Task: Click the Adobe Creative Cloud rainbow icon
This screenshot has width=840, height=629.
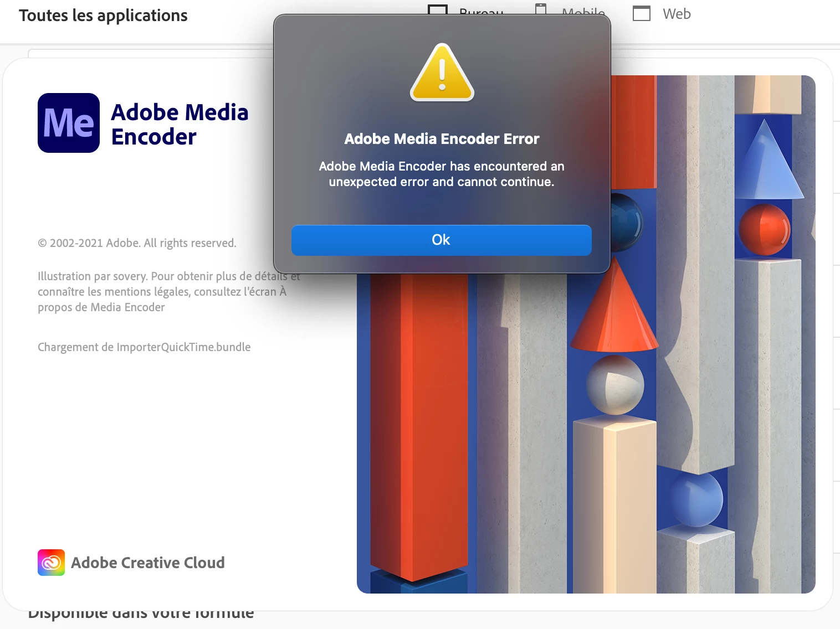Action: point(51,563)
